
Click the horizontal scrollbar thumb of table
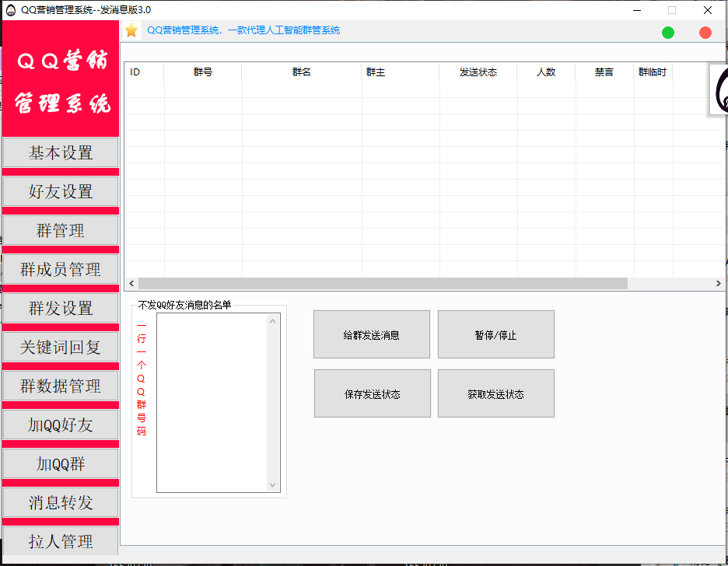pos(383,284)
